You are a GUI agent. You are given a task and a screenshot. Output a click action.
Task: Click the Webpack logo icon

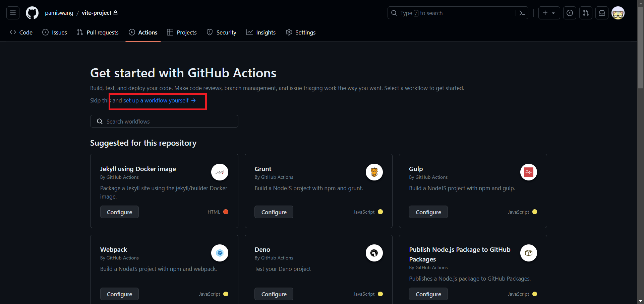220,253
